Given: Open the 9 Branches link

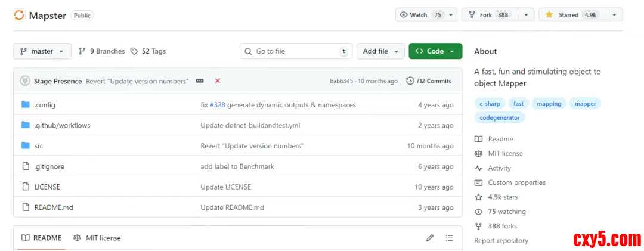Looking at the screenshot, I should tap(102, 51).
